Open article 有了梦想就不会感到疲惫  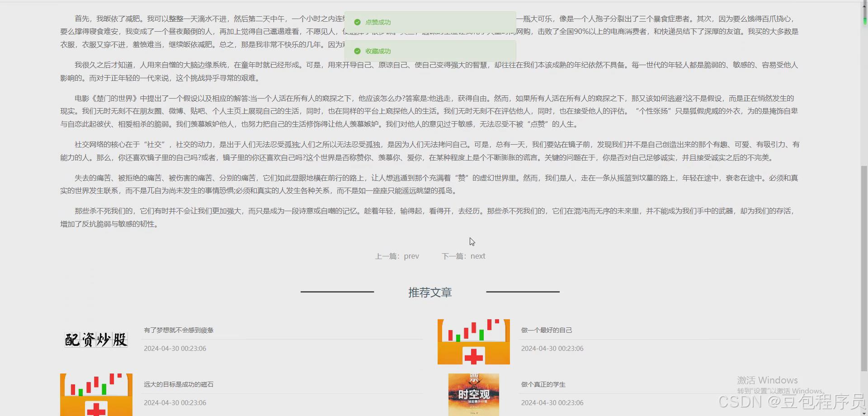click(x=178, y=330)
